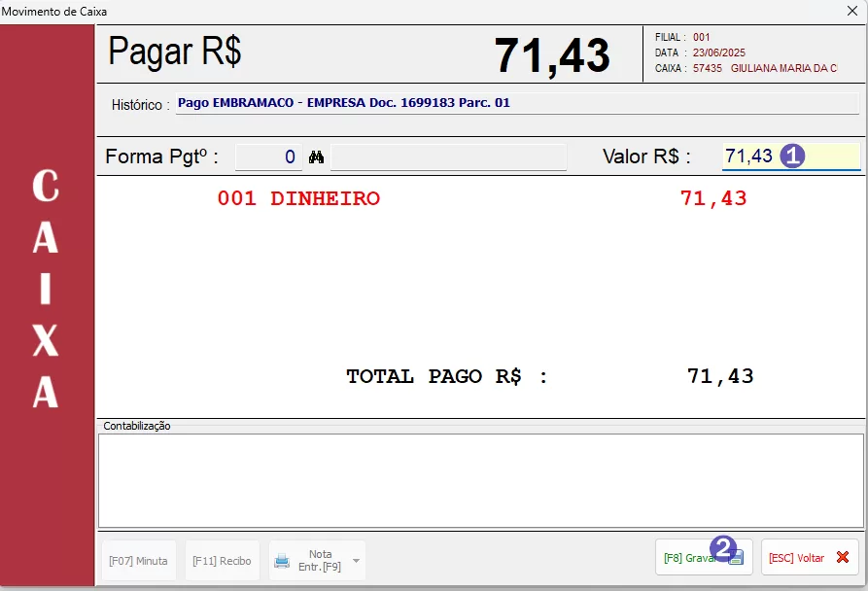Click the red X icon on Voltar button
Viewport: 868px width, 591px height.
[842, 558]
